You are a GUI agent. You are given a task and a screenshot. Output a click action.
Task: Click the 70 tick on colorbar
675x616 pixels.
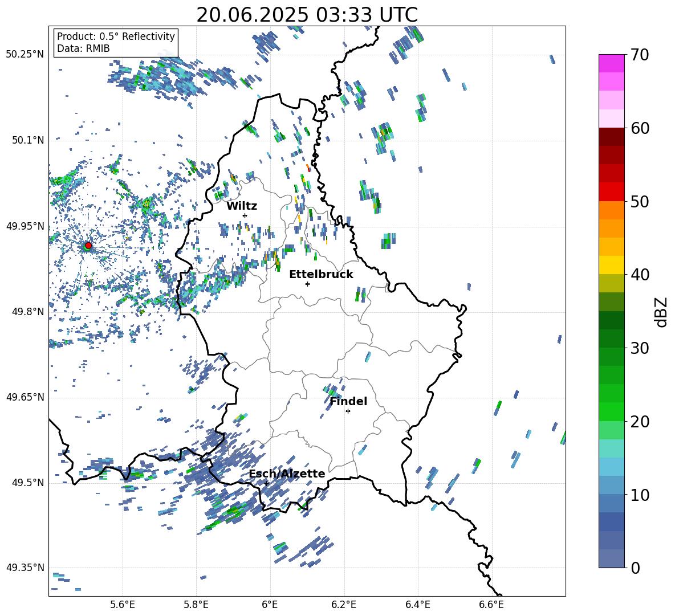point(640,55)
